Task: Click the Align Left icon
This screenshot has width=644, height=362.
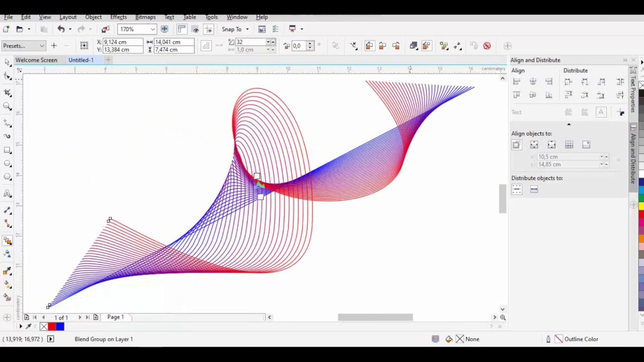Action: (517, 82)
